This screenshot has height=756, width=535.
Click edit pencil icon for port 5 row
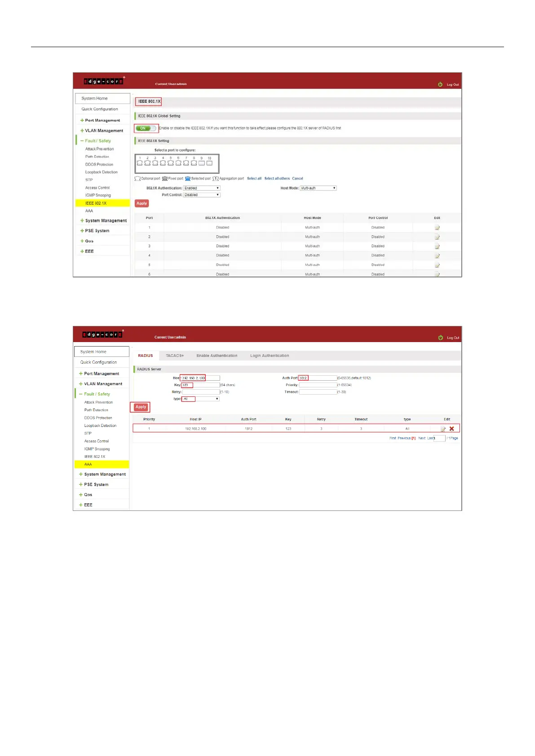(x=437, y=265)
